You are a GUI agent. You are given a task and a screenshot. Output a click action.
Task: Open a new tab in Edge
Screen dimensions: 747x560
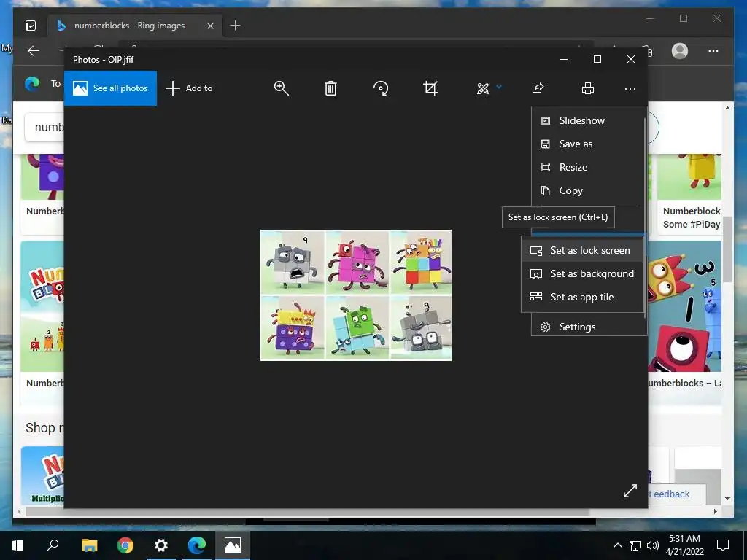(235, 26)
